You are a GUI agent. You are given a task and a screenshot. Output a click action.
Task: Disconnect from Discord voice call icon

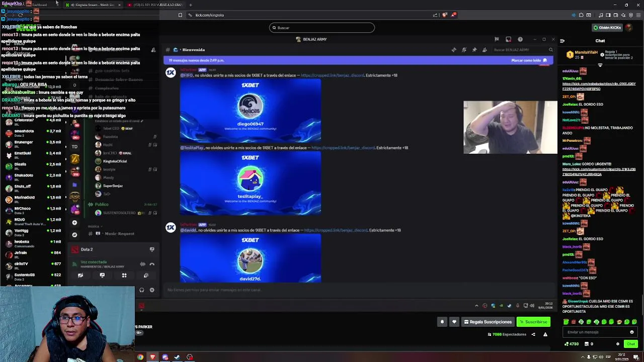[152, 264]
